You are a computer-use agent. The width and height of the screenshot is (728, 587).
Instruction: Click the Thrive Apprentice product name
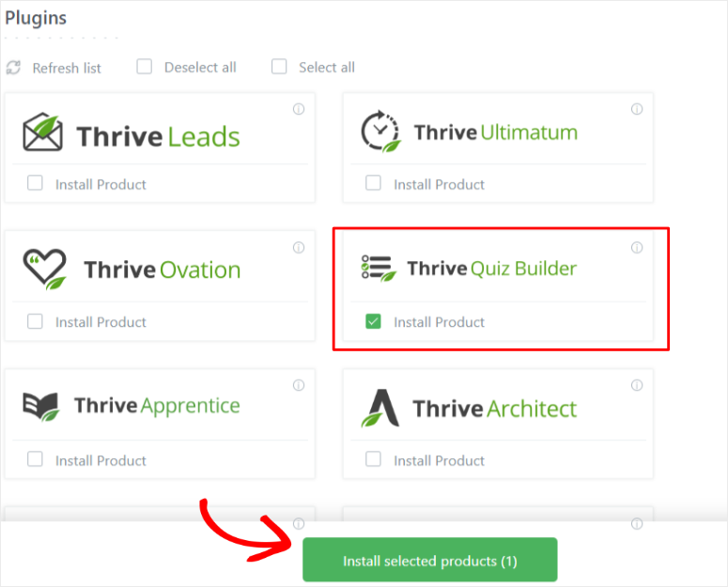(157, 406)
